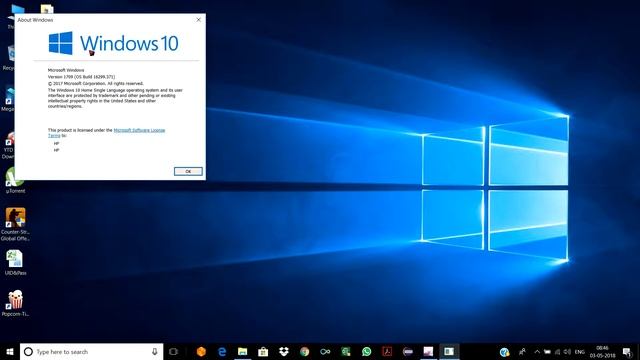The image size is (640, 360).
Task: Click OK in the About Windows dialog
Action: (x=188, y=171)
